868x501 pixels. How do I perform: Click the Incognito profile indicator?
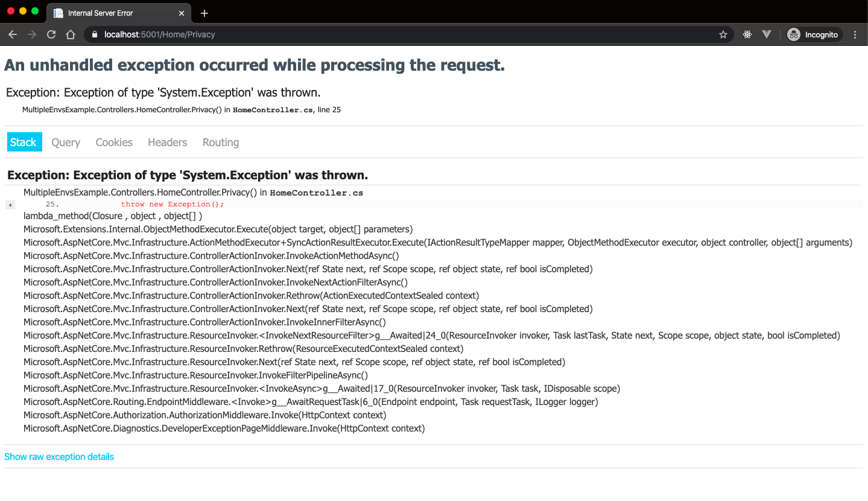point(813,34)
